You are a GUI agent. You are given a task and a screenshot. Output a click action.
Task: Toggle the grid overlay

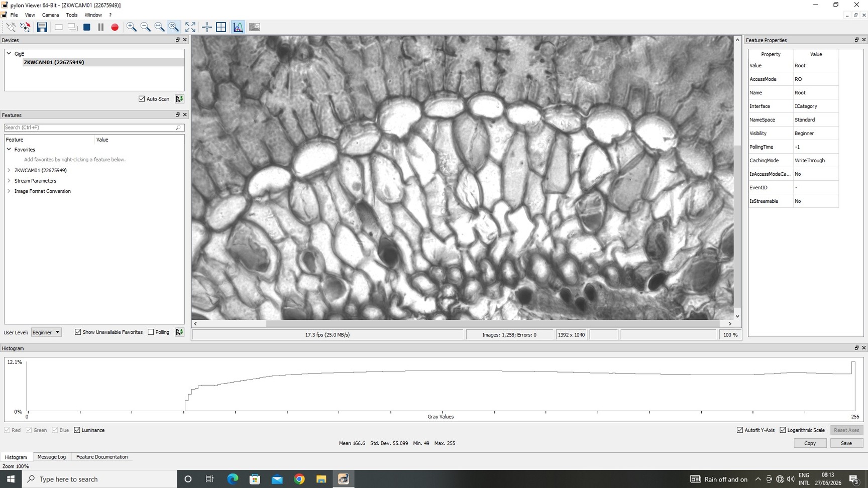pos(221,27)
